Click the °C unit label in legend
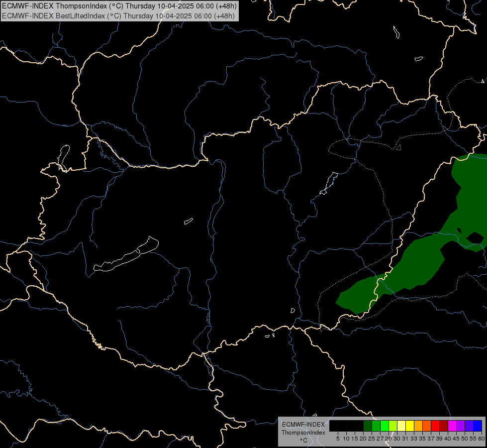The image size is (487, 448). coord(304,441)
